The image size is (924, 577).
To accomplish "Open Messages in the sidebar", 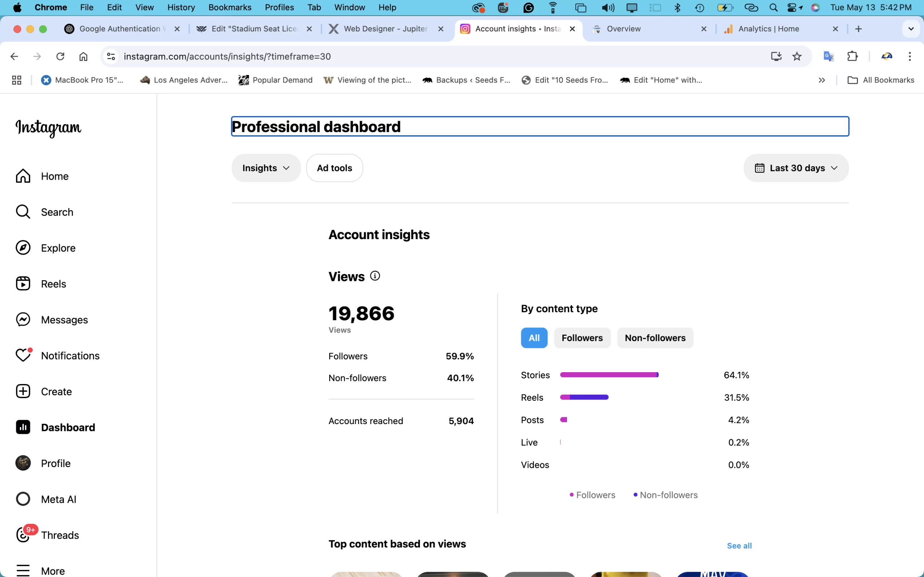I will (x=64, y=320).
